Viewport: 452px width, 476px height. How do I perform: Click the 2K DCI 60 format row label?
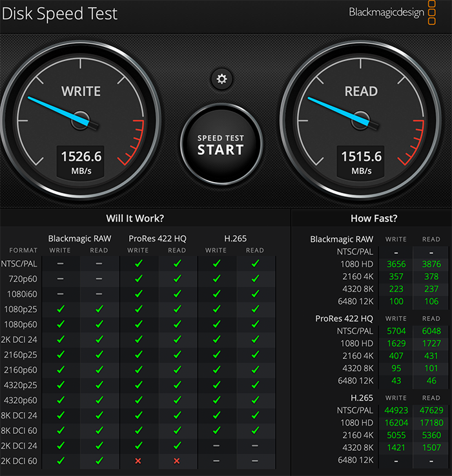pyautogui.click(x=19, y=460)
